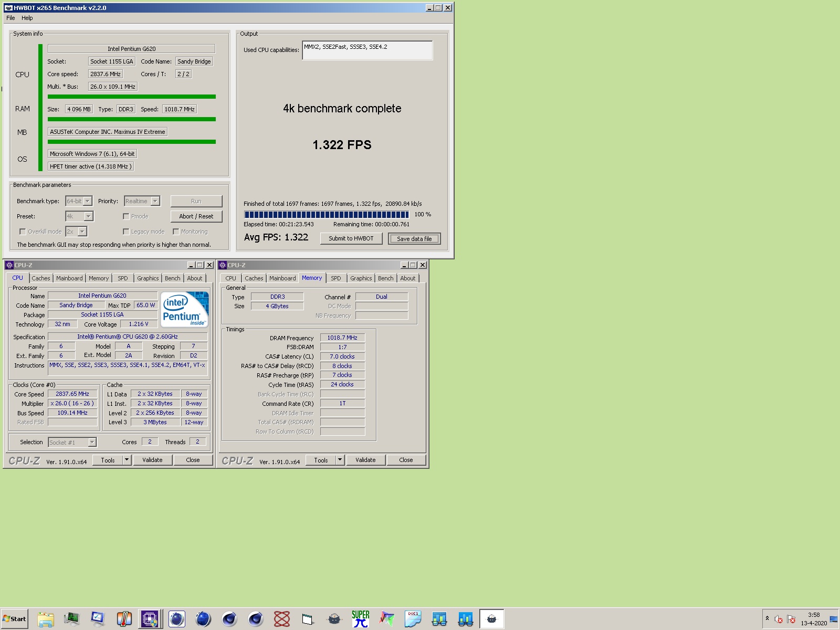
Task: Submit the score to HWBOT
Action: (351, 238)
